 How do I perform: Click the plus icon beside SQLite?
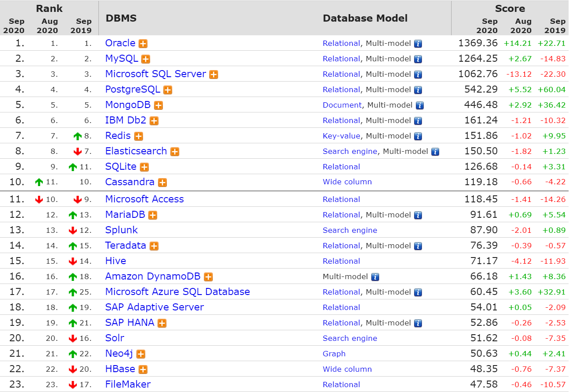click(x=144, y=167)
